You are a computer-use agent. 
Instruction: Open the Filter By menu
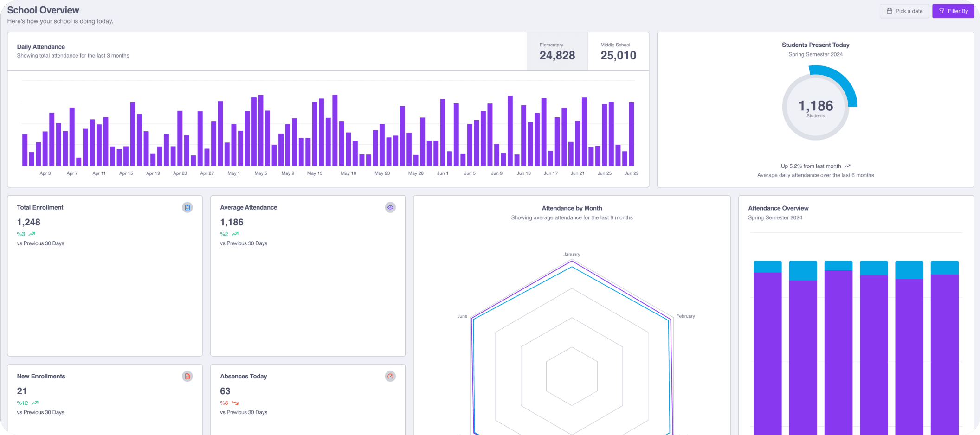click(953, 11)
